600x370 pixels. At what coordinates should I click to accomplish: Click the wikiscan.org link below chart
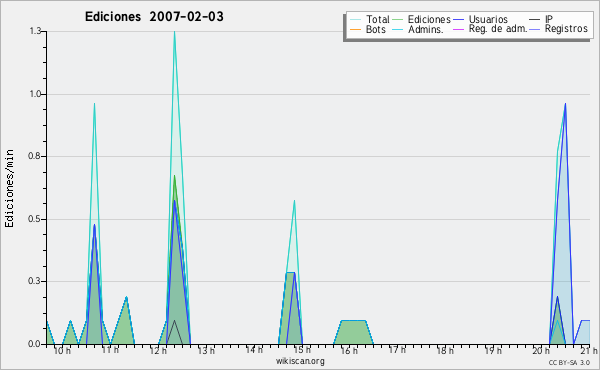tap(300, 361)
